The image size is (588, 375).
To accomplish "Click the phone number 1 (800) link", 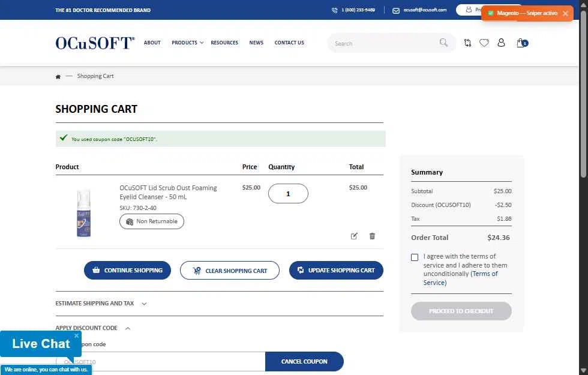I will click(x=358, y=10).
